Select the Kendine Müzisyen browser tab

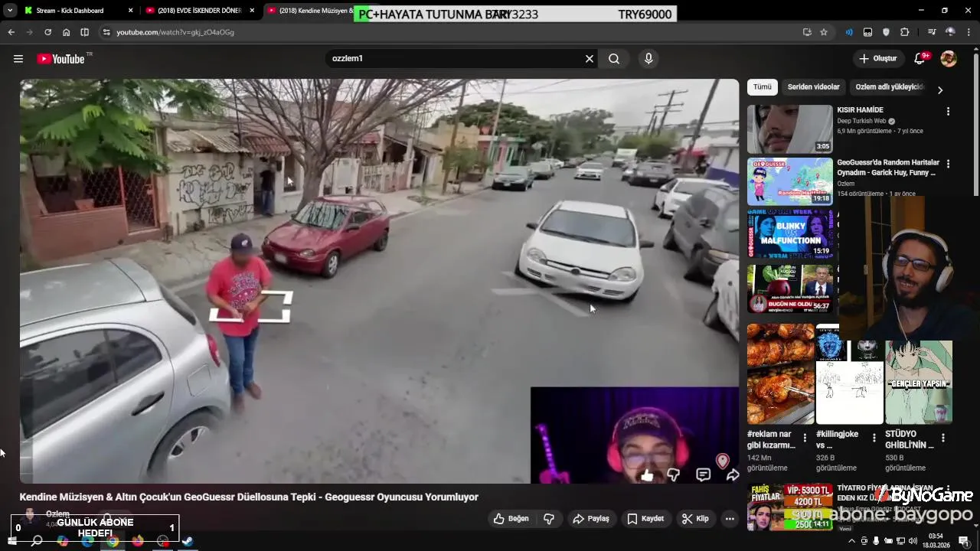310,11
